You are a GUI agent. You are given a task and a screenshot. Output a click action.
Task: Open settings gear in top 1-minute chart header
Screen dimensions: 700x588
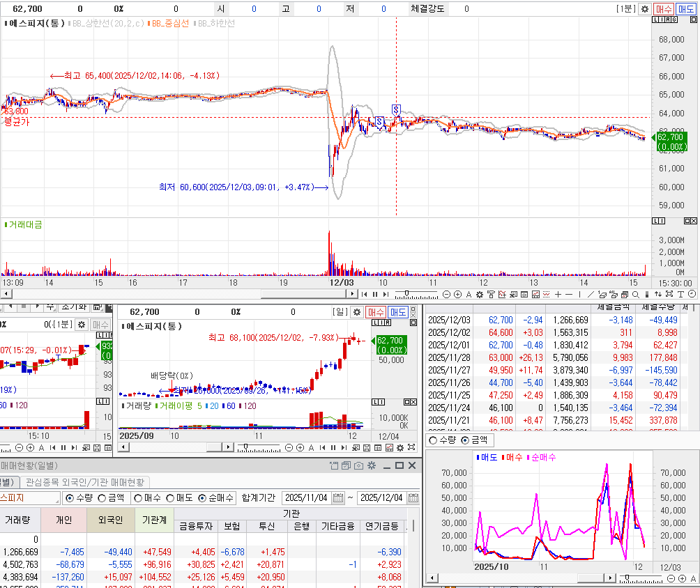[x=645, y=9]
